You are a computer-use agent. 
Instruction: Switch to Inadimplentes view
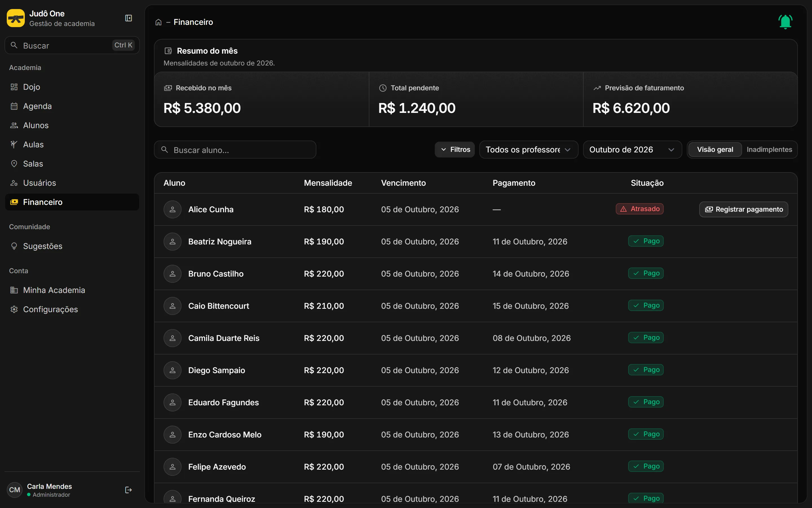click(x=769, y=150)
